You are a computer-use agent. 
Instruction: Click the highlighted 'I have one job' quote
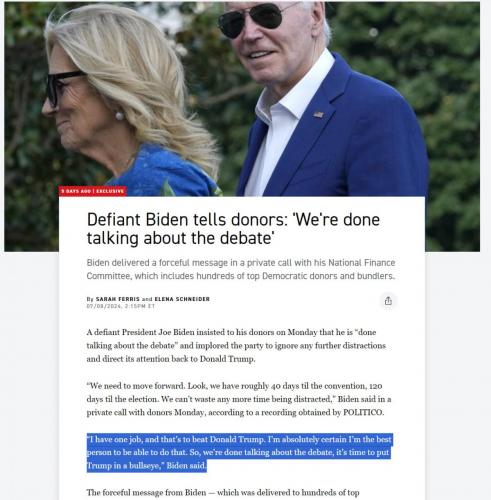[x=239, y=453]
